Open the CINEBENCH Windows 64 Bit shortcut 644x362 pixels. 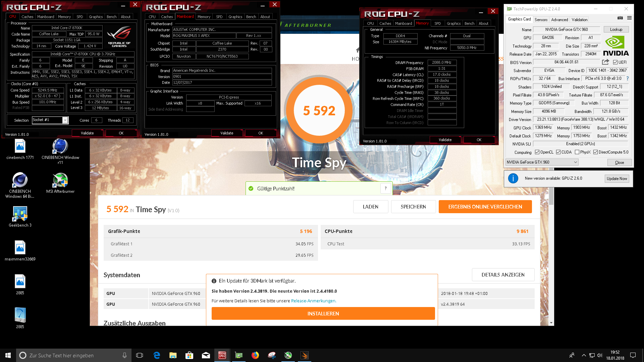(20, 185)
